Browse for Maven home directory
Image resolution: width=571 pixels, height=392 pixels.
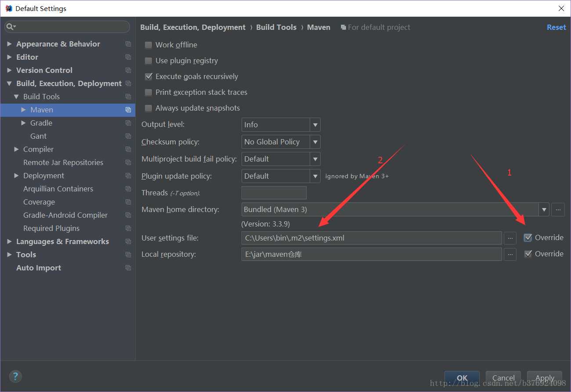558,209
